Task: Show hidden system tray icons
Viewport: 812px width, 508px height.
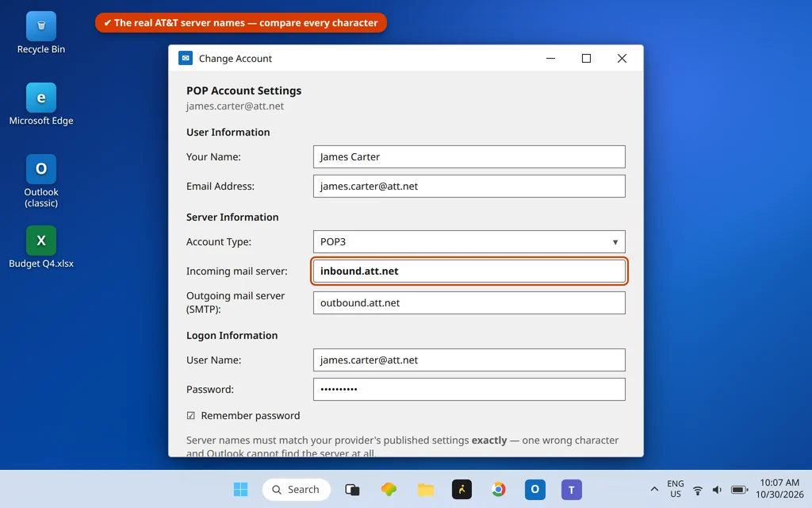Action: click(654, 489)
